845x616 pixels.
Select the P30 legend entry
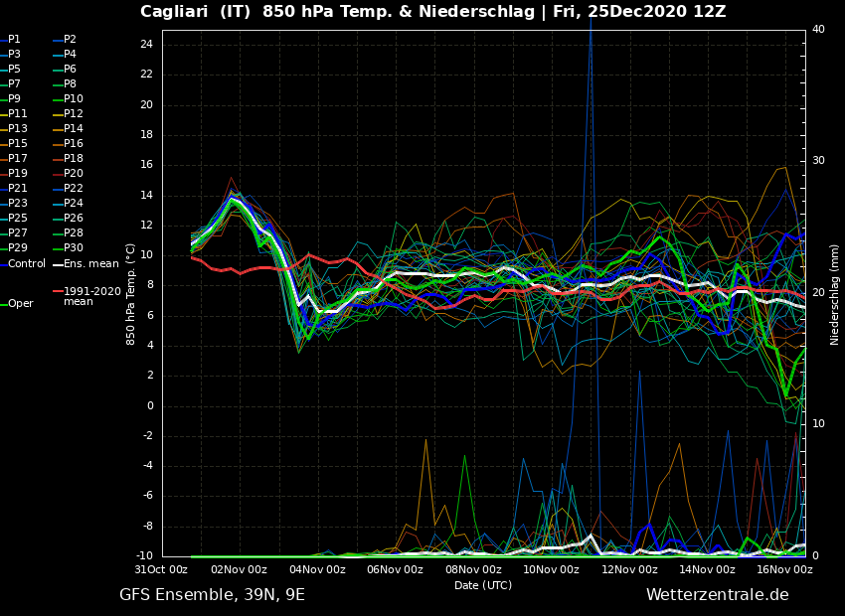pos(74,248)
